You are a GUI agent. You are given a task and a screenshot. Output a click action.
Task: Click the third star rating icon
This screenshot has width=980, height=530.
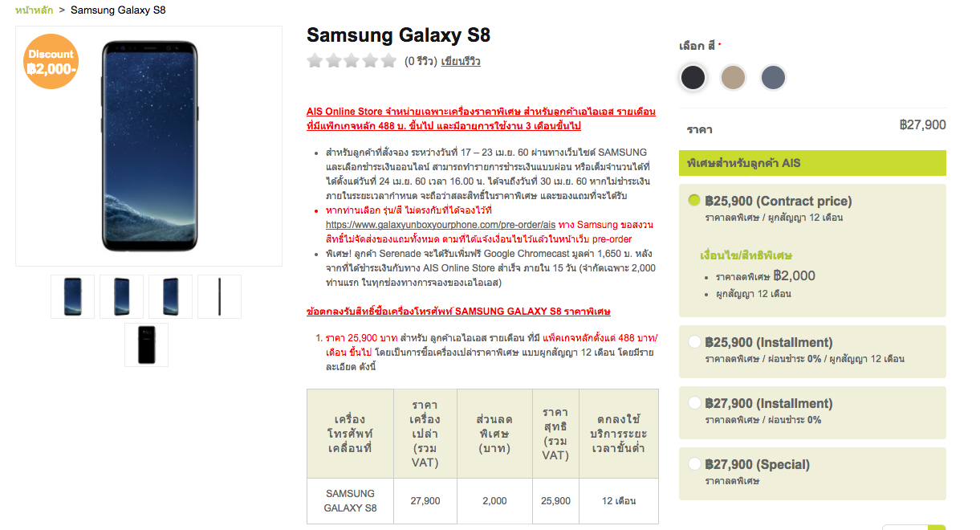(x=352, y=61)
